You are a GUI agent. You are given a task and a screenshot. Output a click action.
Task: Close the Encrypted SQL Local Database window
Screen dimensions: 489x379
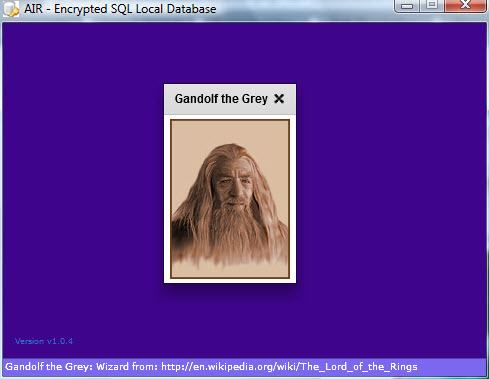coord(465,6)
